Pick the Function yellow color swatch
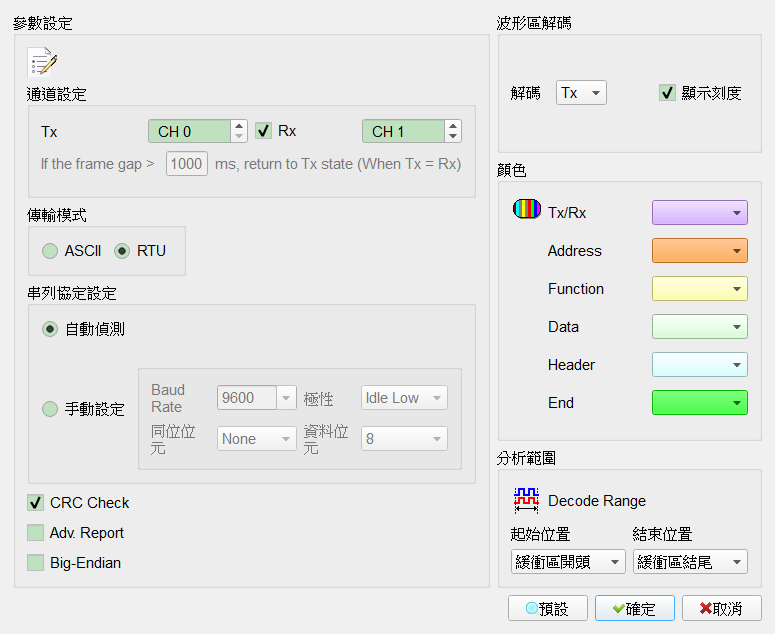775x634 pixels. pos(700,289)
